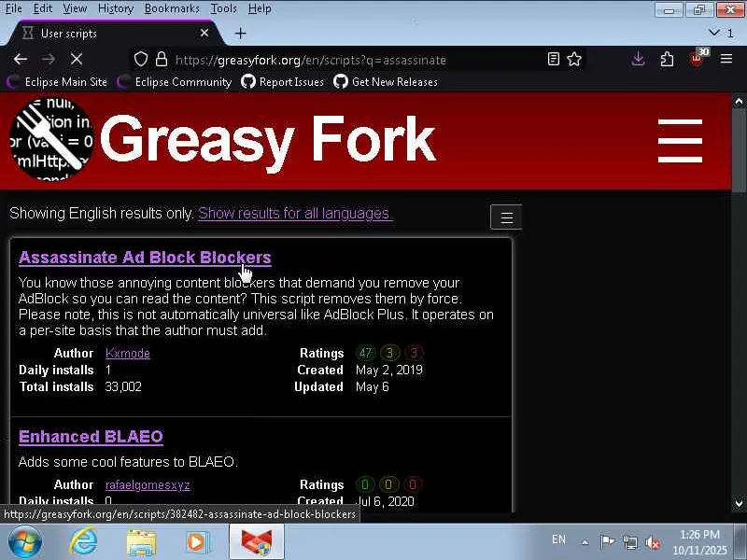Viewport: 747px width, 560px height.
Task: Click the 47 good ratings badge
Action: pyautogui.click(x=365, y=353)
